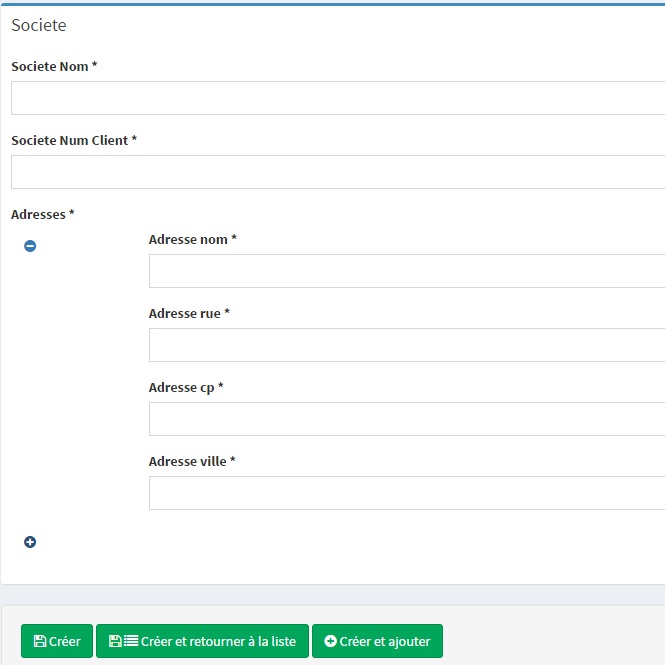
Task: Click the Societe panel title
Action: click(39, 25)
